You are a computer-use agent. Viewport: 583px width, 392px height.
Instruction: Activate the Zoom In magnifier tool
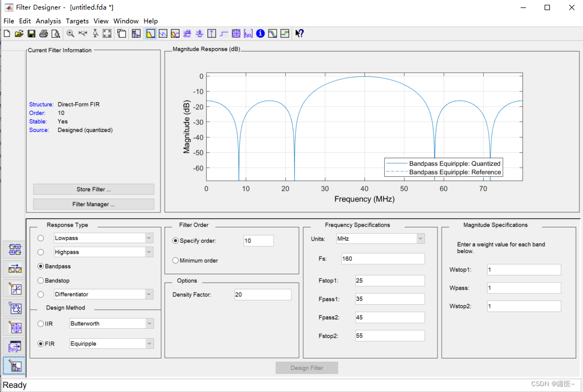[x=70, y=34]
